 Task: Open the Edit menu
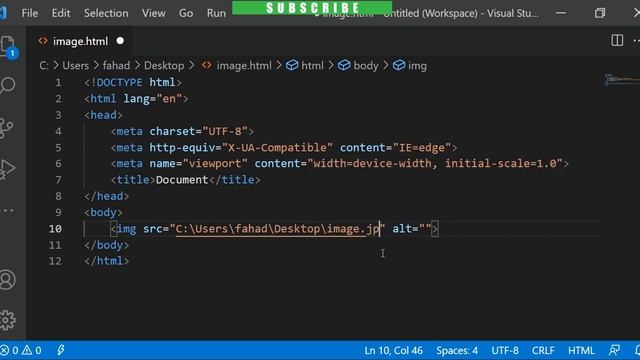click(61, 13)
